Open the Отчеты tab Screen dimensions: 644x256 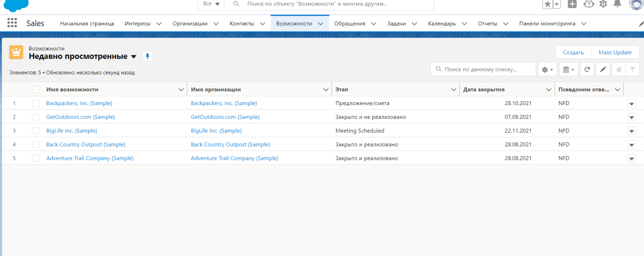pos(488,24)
